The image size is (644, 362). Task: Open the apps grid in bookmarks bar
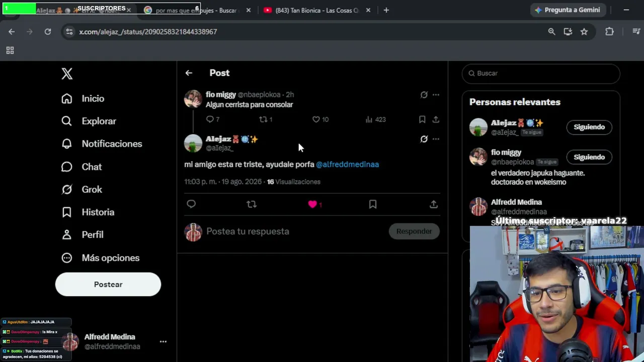point(10,50)
